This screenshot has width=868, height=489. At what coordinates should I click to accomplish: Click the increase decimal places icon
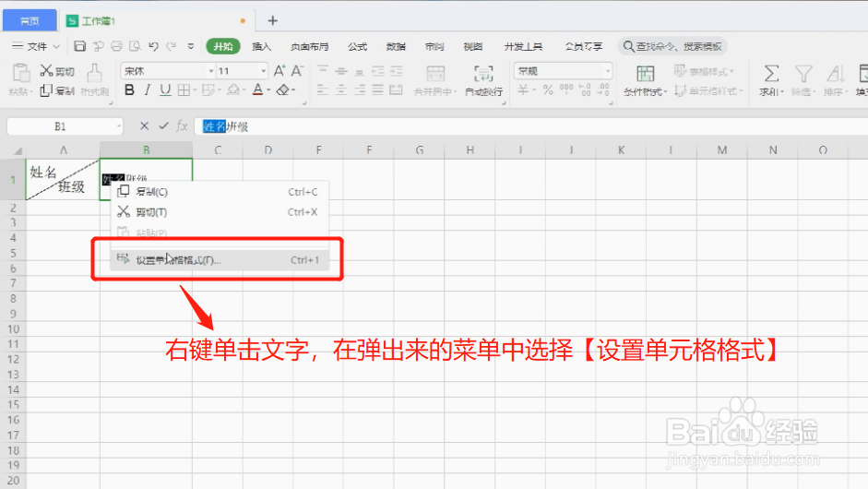coord(585,89)
